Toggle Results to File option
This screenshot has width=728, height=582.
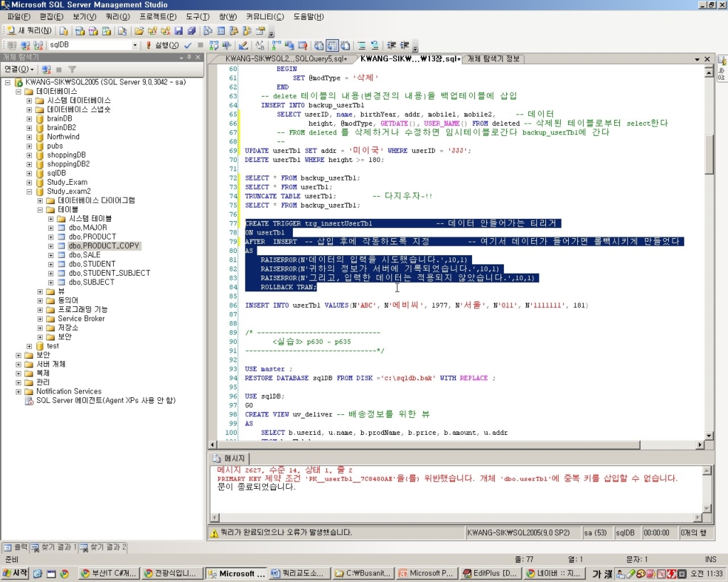point(345,45)
